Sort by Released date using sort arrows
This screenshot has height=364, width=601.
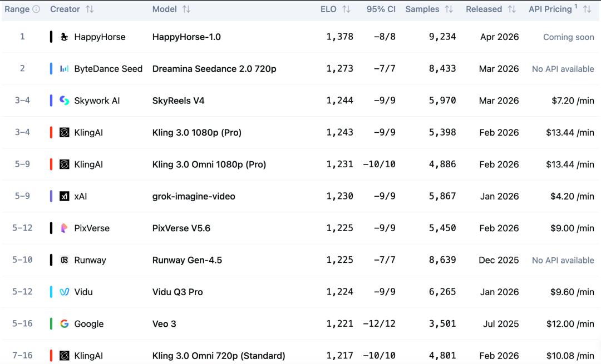click(511, 9)
